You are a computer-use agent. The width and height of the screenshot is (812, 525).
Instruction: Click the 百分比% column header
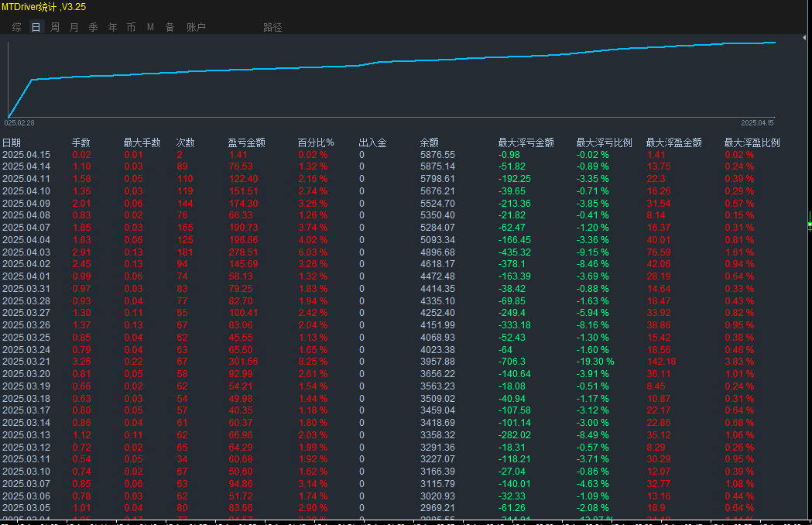click(x=316, y=142)
